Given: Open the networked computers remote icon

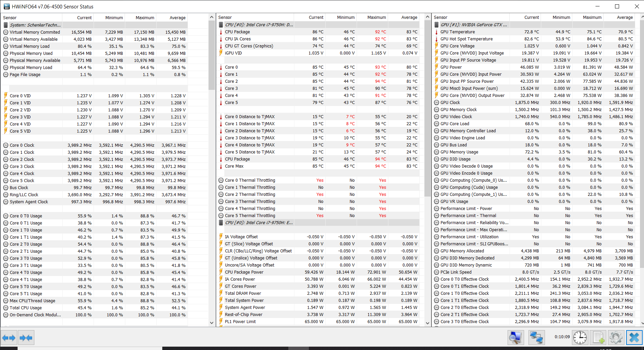Looking at the screenshot, I should (x=536, y=338).
